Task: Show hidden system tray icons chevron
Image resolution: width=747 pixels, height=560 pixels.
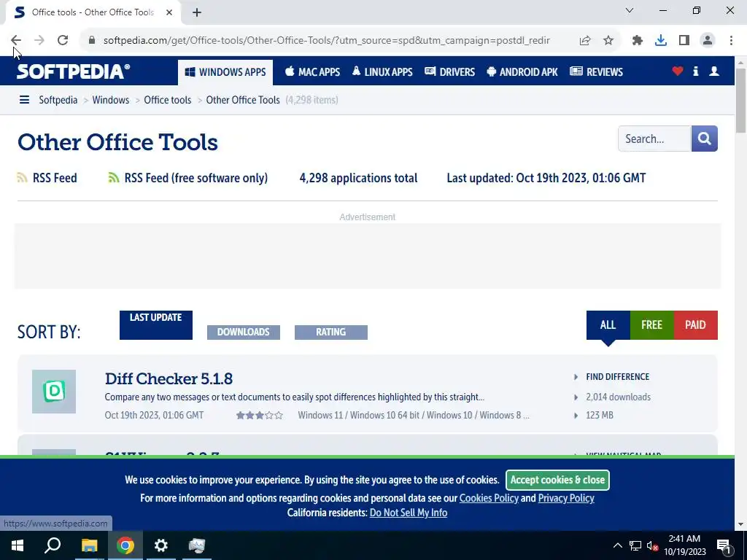Action: coord(617,545)
